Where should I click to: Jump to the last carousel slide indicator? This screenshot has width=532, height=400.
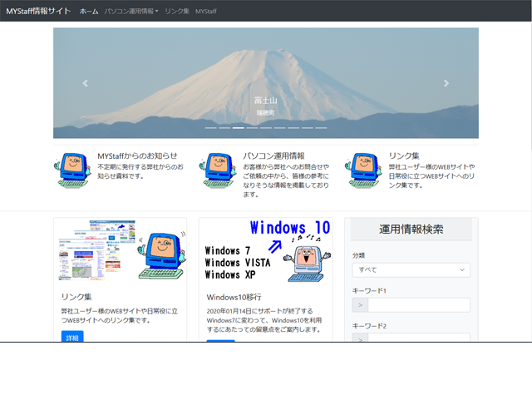coord(321,128)
